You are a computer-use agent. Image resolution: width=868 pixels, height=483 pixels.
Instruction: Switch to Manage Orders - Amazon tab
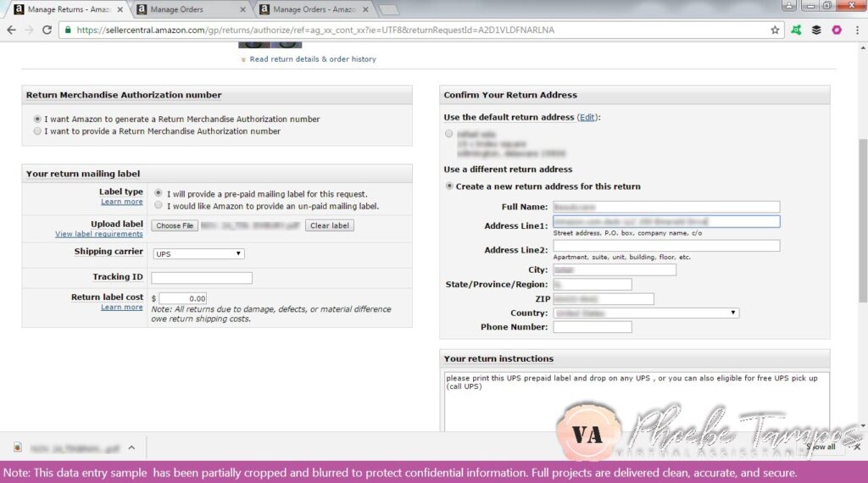pyautogui.click(x=314, y=9)
